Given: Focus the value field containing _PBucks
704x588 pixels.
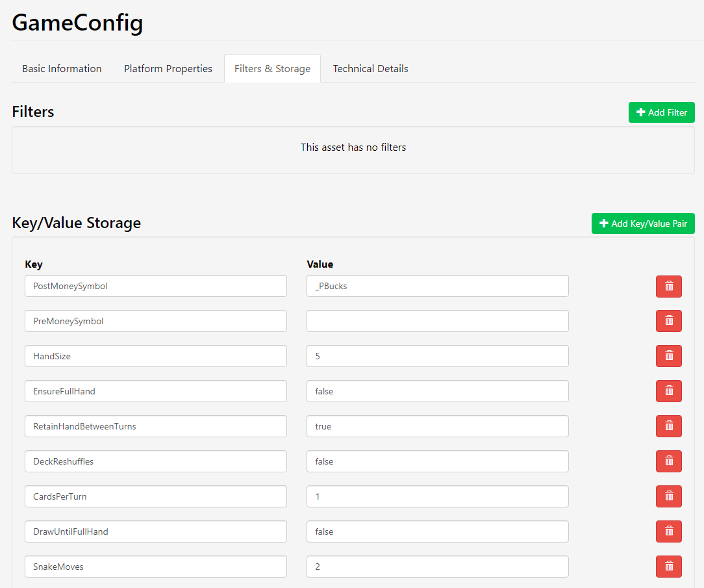Looking at the screenshot, I should [437, 286].
